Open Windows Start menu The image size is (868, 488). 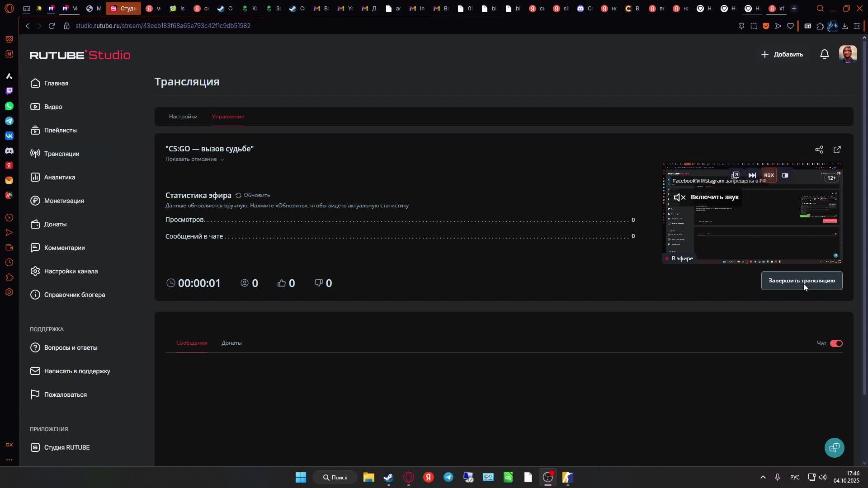301,478
